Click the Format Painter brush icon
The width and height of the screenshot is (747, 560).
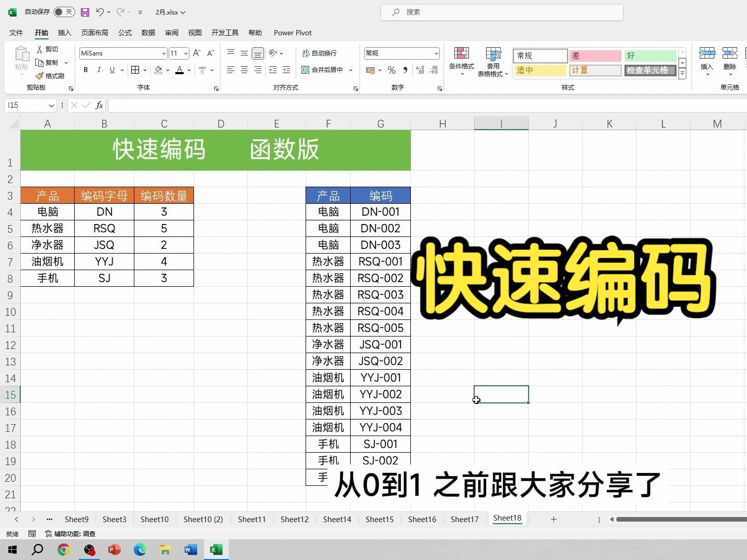point(39,76)
